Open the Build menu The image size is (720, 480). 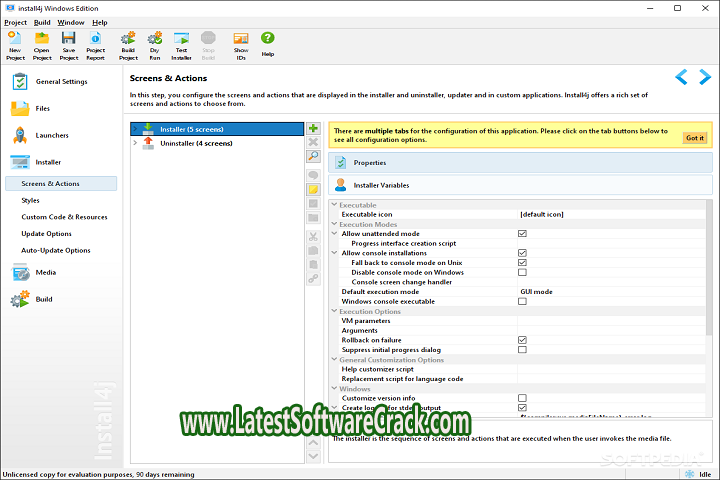(x=42, y=22)
